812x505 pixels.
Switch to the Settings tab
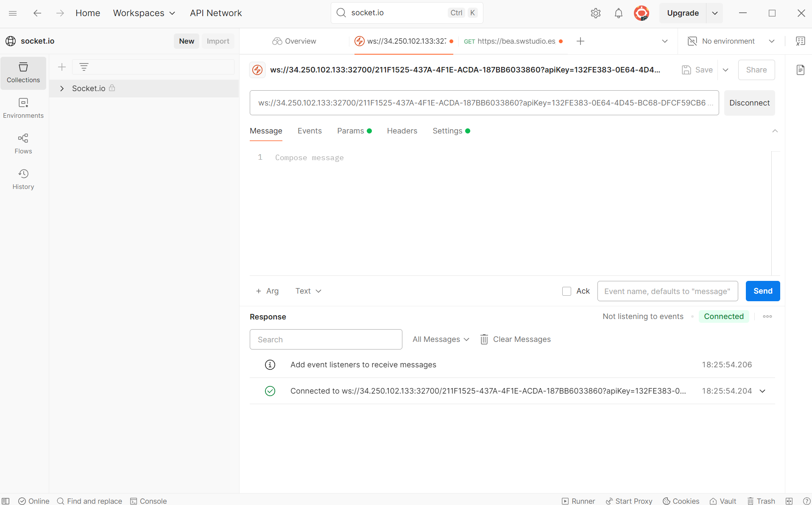point(451,131)
